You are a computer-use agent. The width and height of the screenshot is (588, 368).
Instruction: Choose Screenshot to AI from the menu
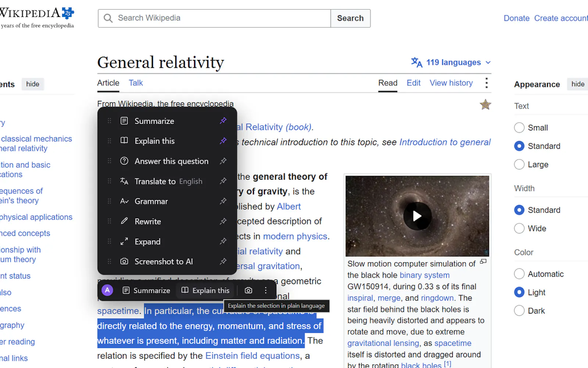pos(164,262)
